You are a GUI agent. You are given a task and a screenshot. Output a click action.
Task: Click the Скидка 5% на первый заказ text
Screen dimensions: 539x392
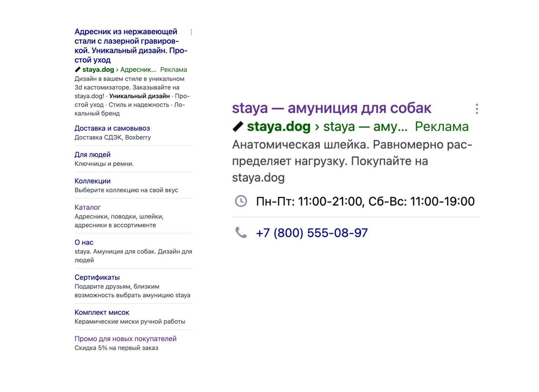pos(116,348)
